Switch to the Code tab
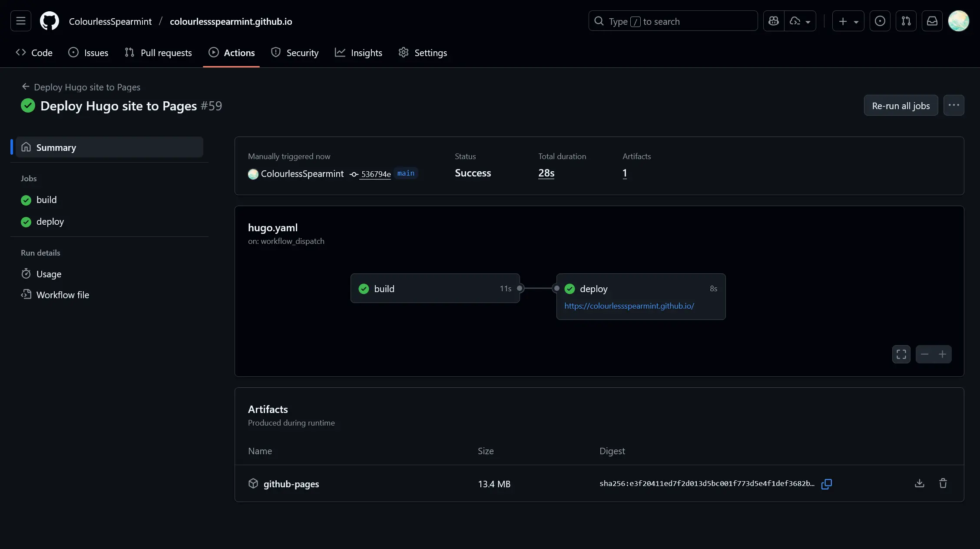This screenshot has width=980, height=549. (34, 53)
